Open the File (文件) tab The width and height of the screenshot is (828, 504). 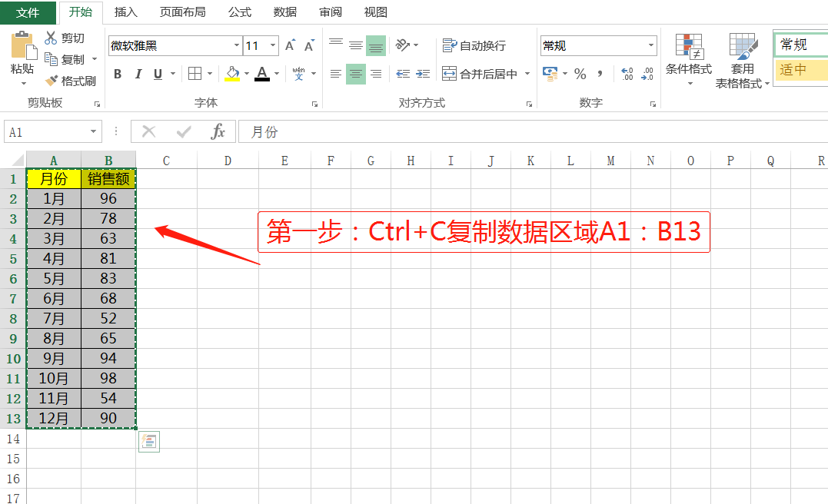point(28,12)
